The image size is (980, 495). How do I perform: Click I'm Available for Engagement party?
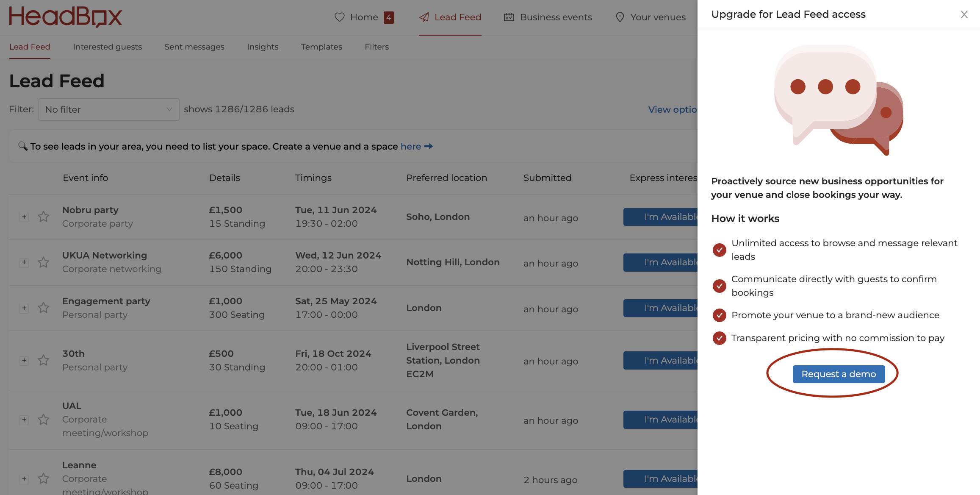click(x=660, y=308)
